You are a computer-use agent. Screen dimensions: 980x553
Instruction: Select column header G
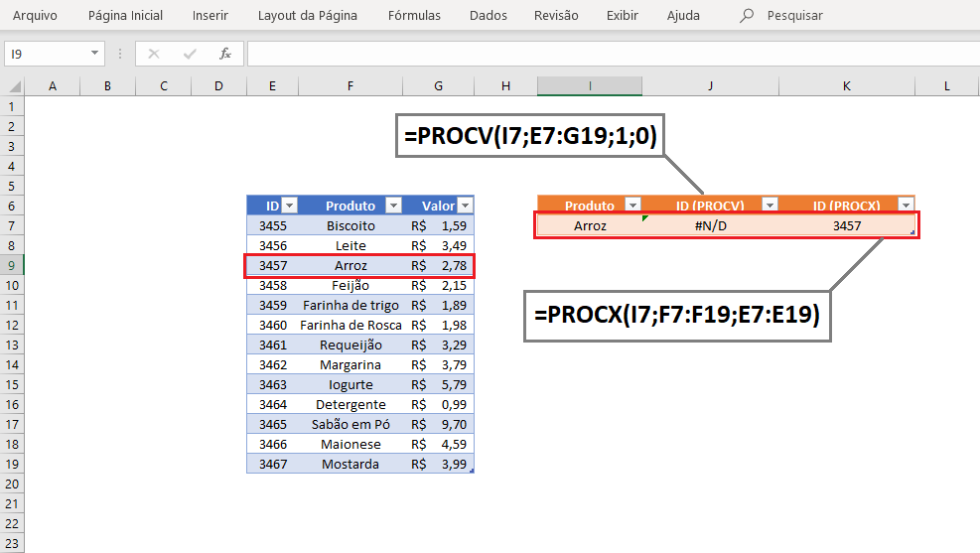pyautogui.click(x=439, y=86)
